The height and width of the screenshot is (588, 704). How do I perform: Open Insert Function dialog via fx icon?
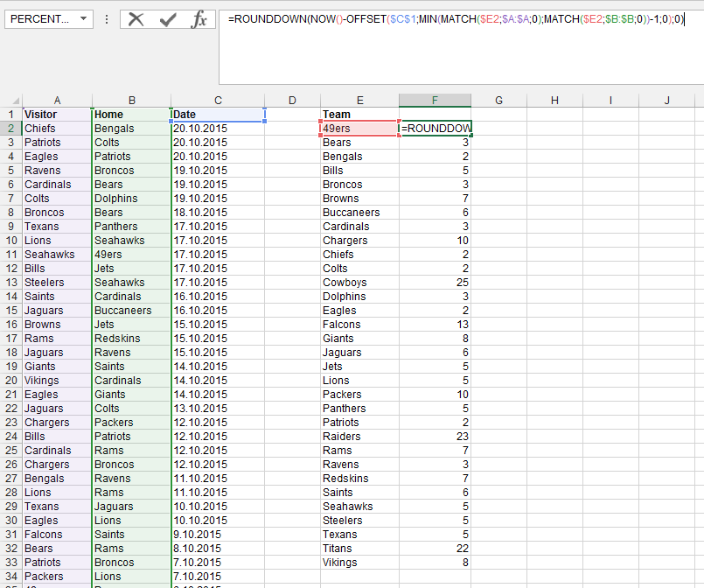(x=199, y=19)
